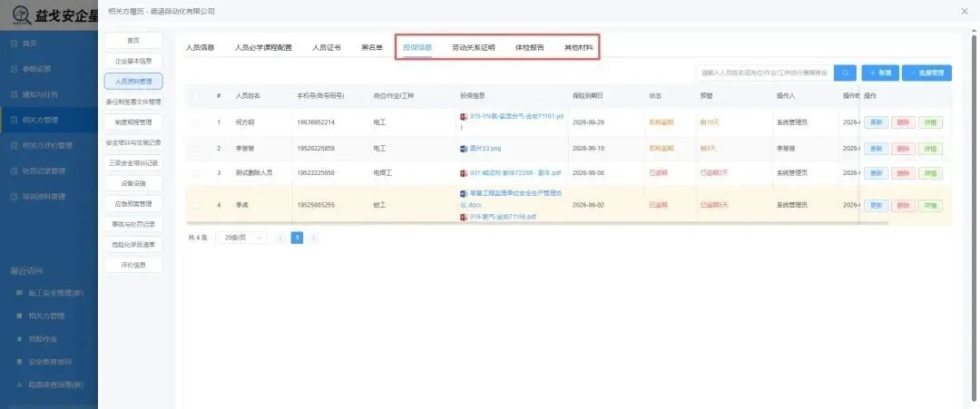Click PDF icon in 测试删除人员 row
The width and height of the screenshot is (980, 409).
click(464, 173)
